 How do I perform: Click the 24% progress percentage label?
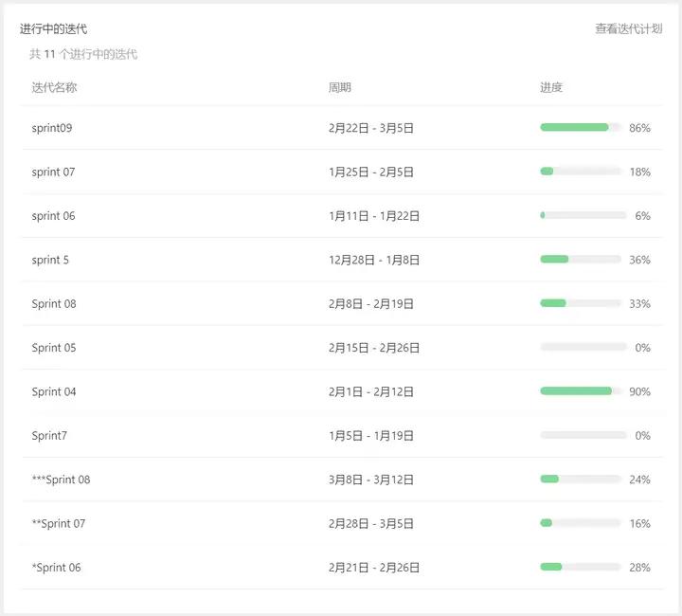coord(639,480)
